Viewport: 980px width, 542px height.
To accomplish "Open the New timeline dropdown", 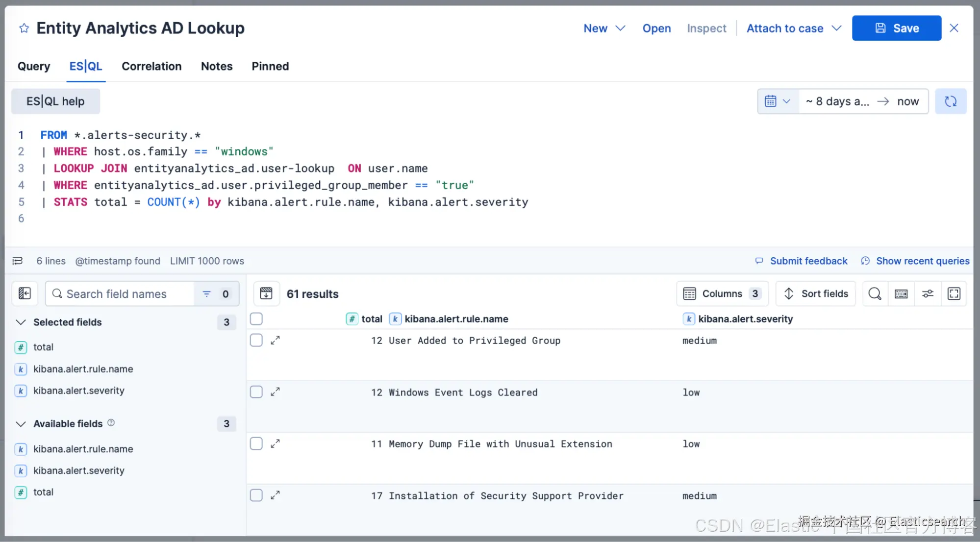I will pyautogui.click(x=604, y=28).
